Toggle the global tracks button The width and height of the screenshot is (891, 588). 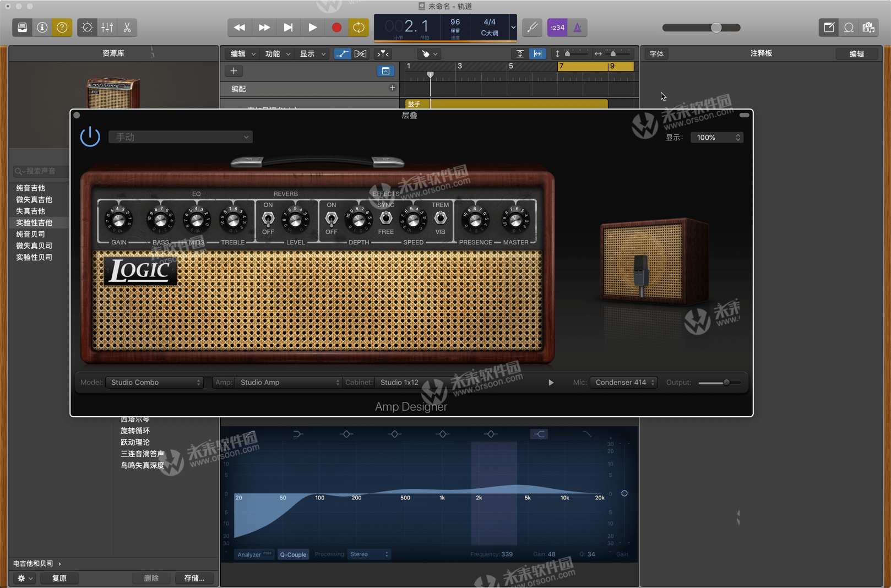tap(385, 71)
